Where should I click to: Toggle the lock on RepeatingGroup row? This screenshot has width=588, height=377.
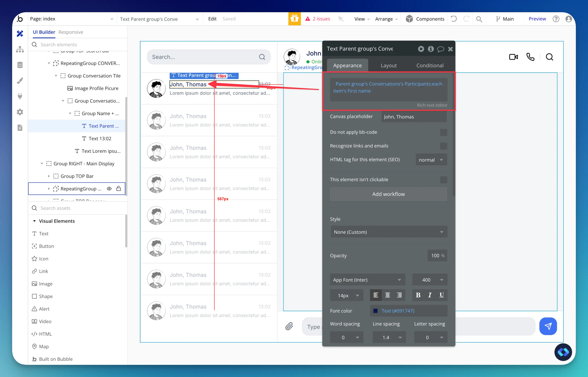tap(119, 189)
